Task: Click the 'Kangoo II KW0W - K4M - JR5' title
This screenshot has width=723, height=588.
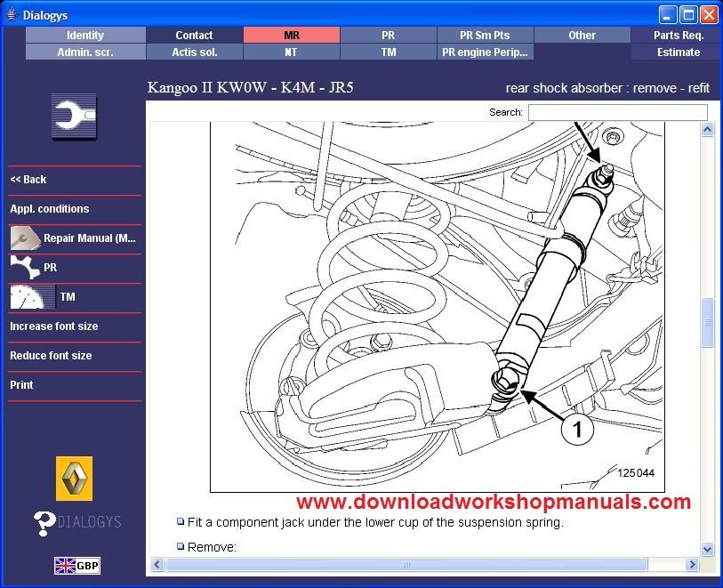Action: [x=251, y=87]
